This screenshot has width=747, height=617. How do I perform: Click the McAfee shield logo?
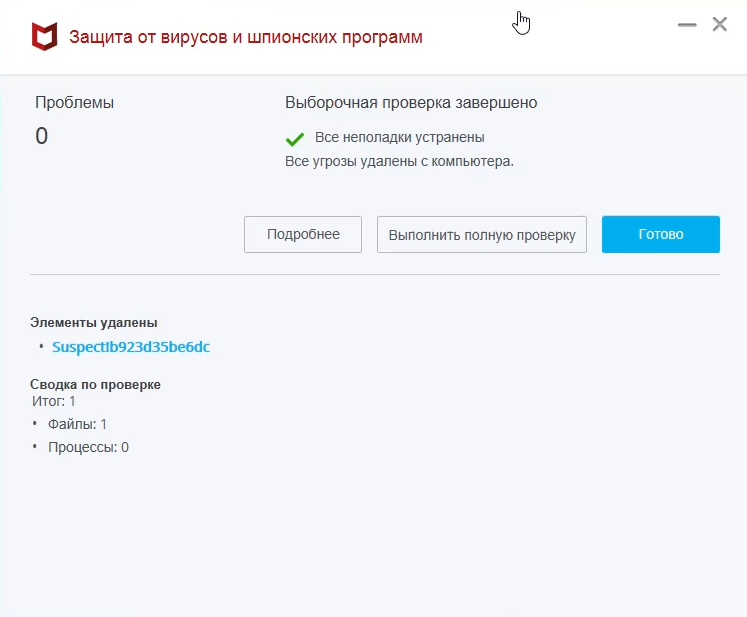[44, 38]
